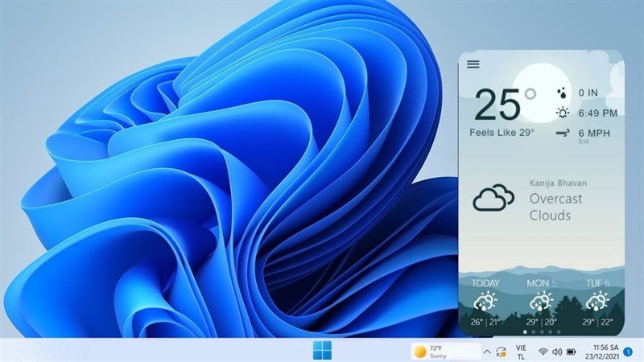Click the Overcast Clouds description
This screenshot has width=644, height=362.
[555, 207]
